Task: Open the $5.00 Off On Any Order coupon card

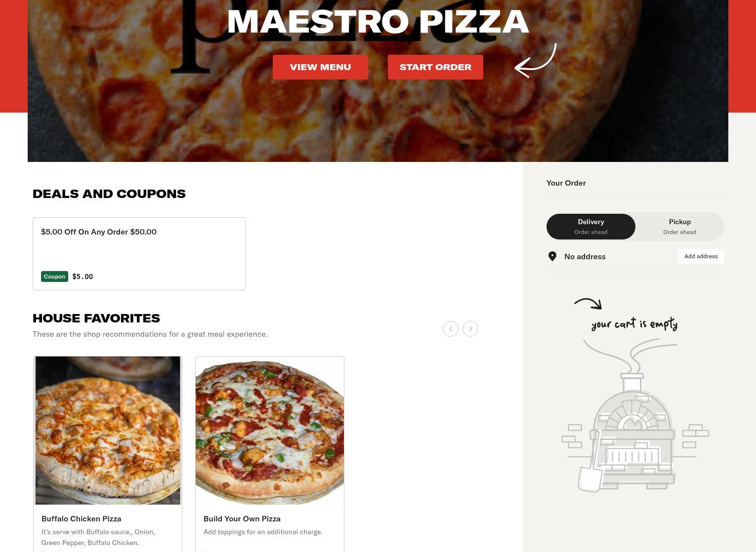Action: pos(139,254)
